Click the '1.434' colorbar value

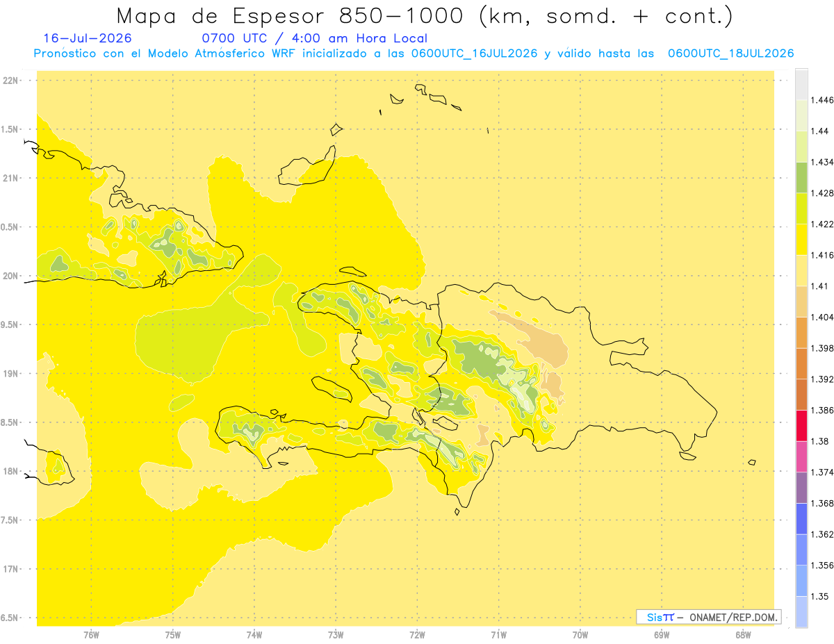click(821, 163)
